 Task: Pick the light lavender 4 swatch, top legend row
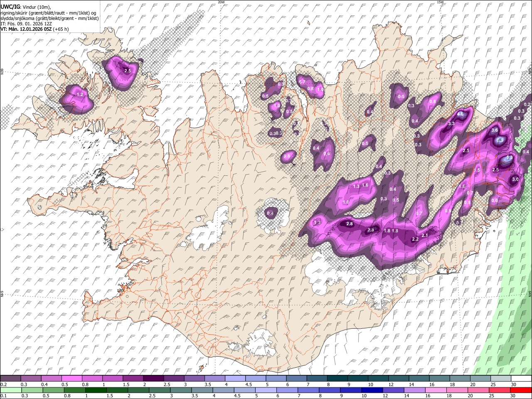[x=234, y=379]
